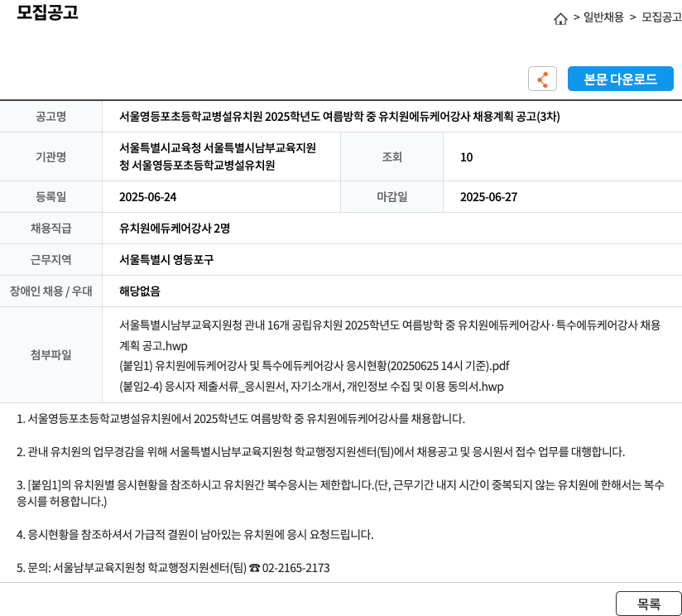
Task: Click the contact phone number 02-2165-2173
Action: pos(295,568)
